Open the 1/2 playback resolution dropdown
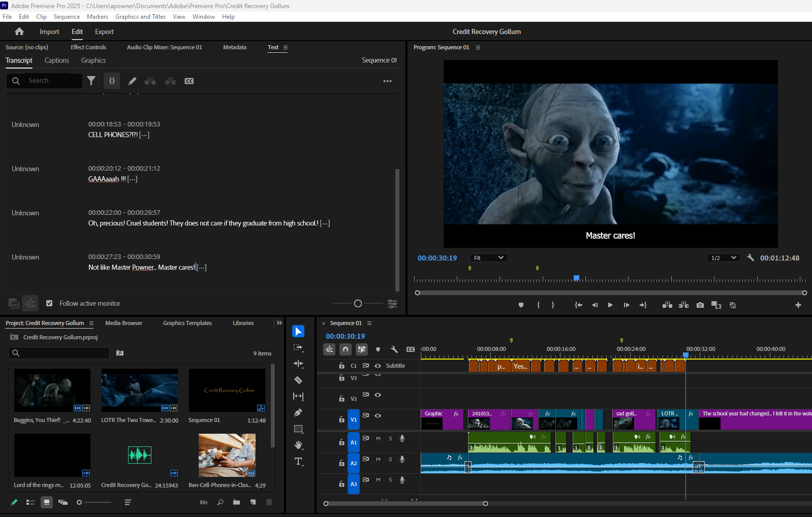Screen dimensions: 812x517 pos(723,258)
